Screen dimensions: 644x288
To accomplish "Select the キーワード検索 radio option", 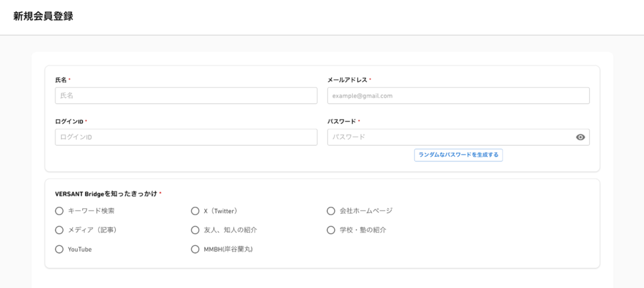I will 60,211.
